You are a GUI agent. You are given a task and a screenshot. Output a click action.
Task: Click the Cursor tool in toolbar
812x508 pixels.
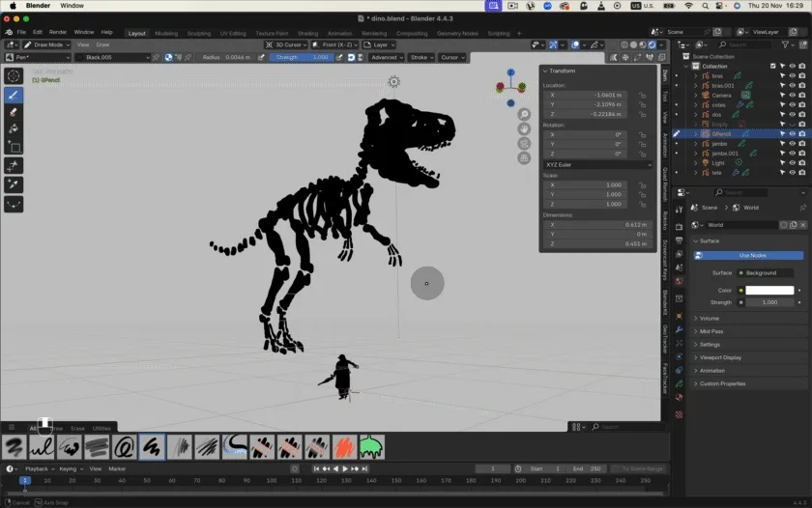click(14, 76)
